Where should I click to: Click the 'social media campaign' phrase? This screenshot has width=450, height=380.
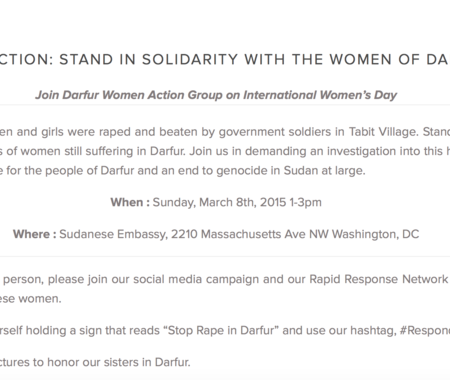tap(196, 279)
